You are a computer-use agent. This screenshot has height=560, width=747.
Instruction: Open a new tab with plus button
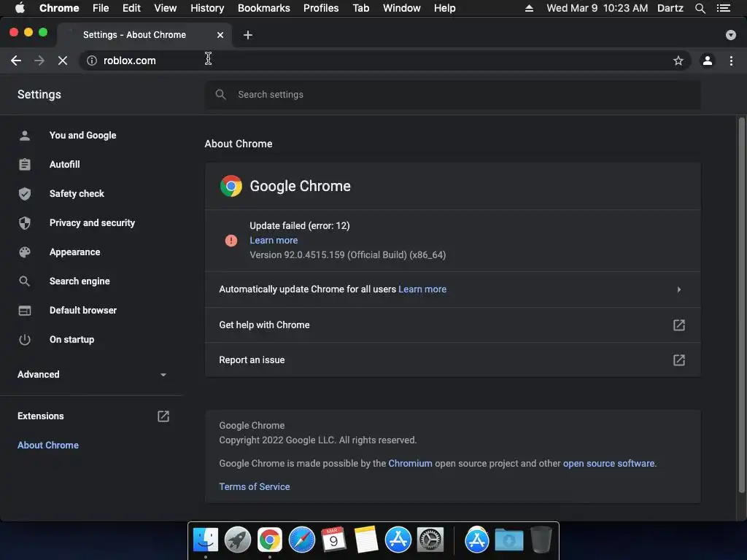(248, 35)
